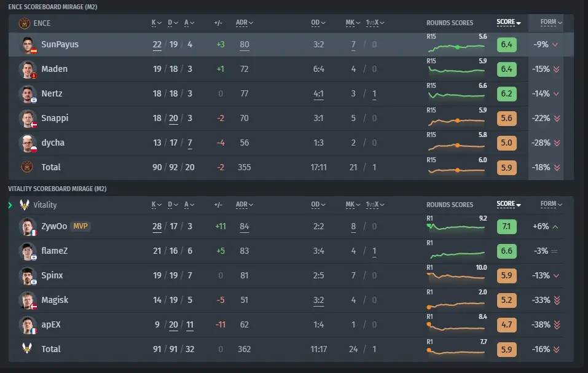Click the green arrow beside Vitality header
Screen dimensions: 588x373
click(10, 205)
